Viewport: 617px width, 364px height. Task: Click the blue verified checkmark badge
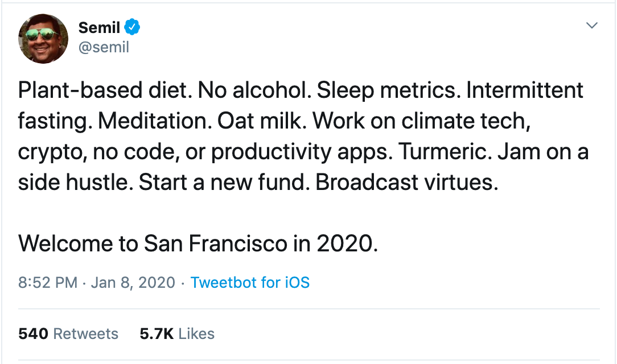(x=133, y=27)
